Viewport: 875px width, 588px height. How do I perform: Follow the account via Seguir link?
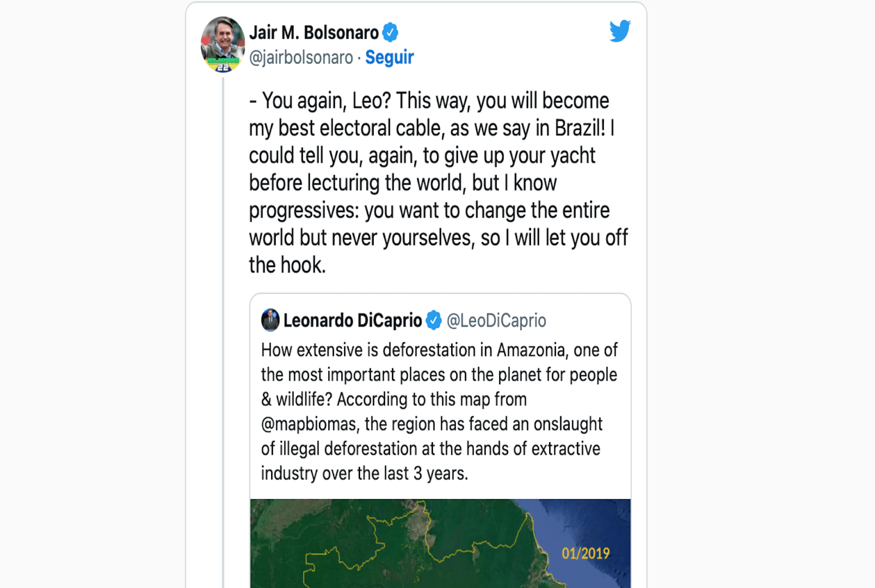pyautogui.click(x=389, y=58)
